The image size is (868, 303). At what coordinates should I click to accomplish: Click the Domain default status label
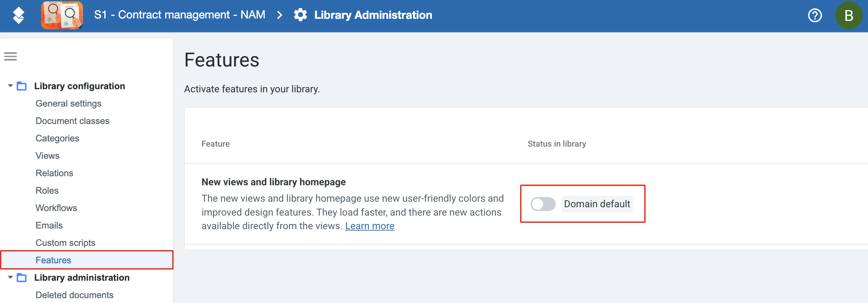[597, 204]
